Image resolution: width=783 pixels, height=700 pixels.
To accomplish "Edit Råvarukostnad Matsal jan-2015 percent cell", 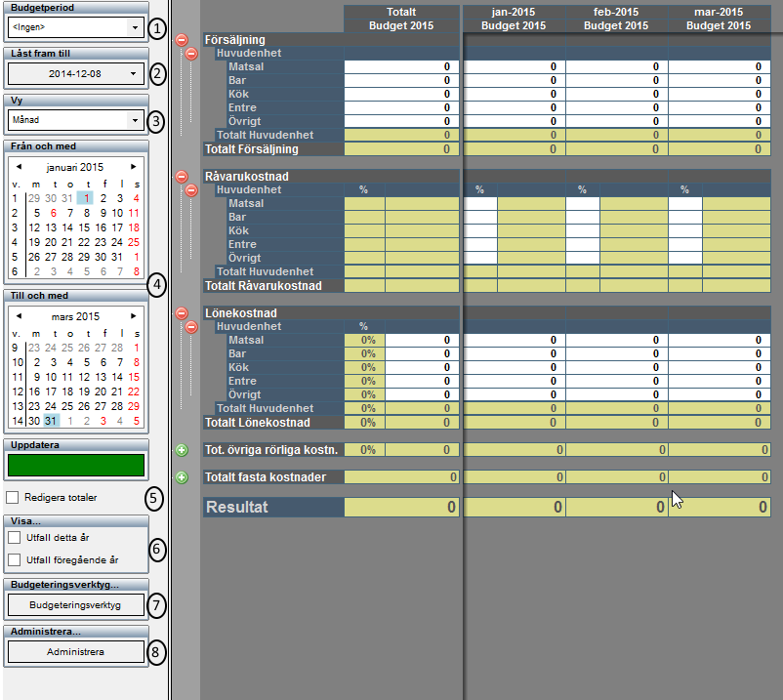I will 480,204.
